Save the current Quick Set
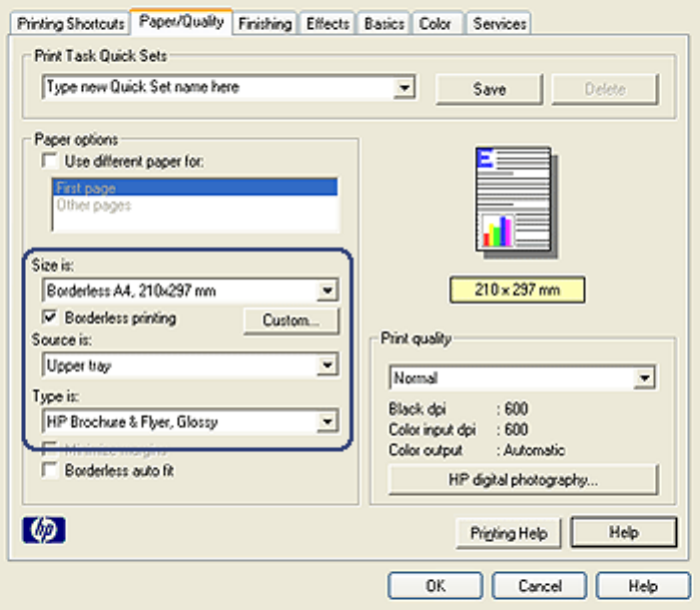The height and width of the screenshot is (610, 700). tap(489, 89)
